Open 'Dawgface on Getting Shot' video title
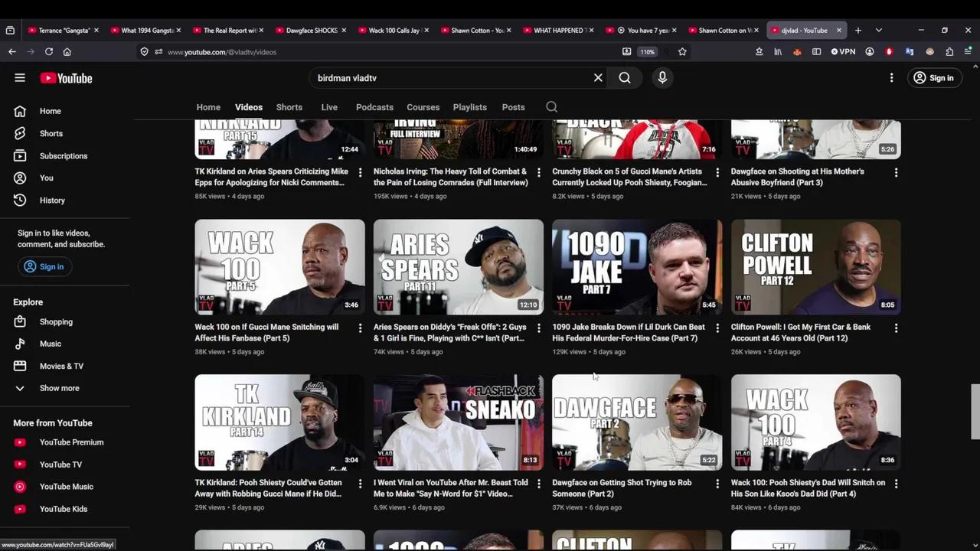980x551 pixels. click(622, 488)
